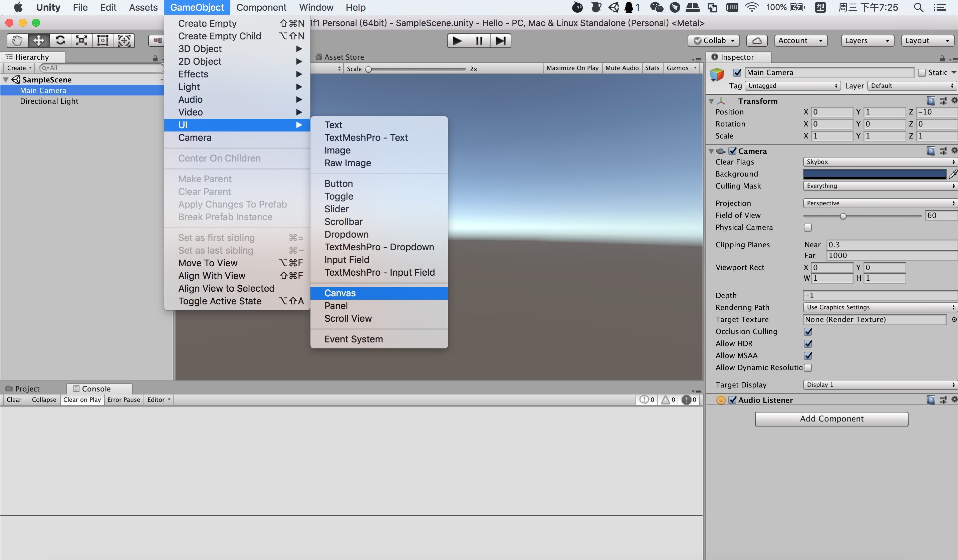Toggle console info message count
The width and height of the screenshot is (958, 560).
(646, 399)
